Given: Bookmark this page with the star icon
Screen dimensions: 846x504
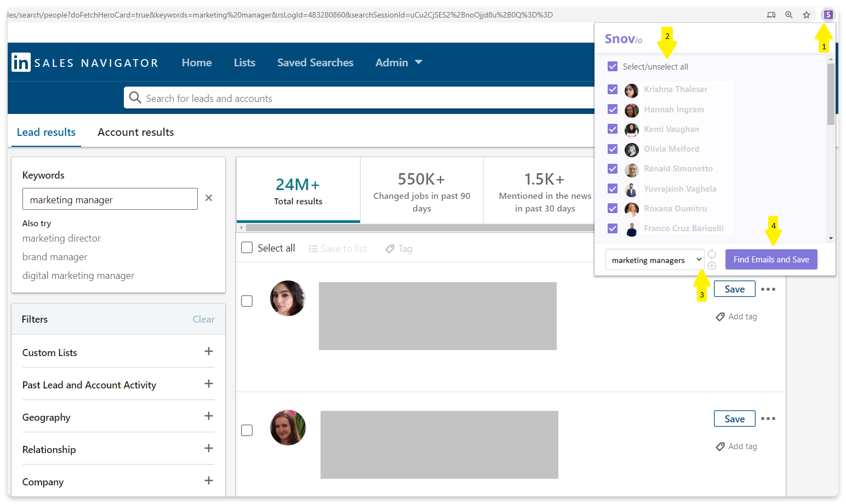Looking at the screenshot, I should click(807, 15).
